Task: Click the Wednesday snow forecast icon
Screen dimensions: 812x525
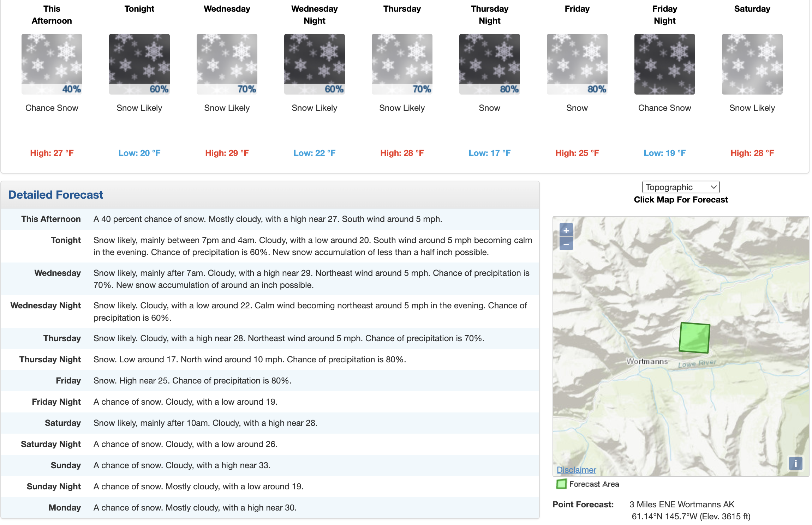Action: tap(227, 64)
